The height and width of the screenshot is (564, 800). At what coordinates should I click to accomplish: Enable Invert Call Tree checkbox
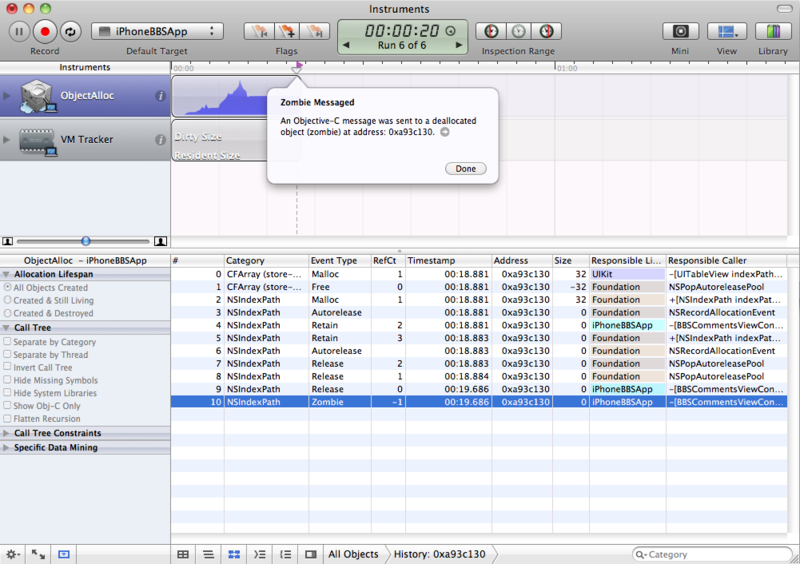[x=7, y=367]
